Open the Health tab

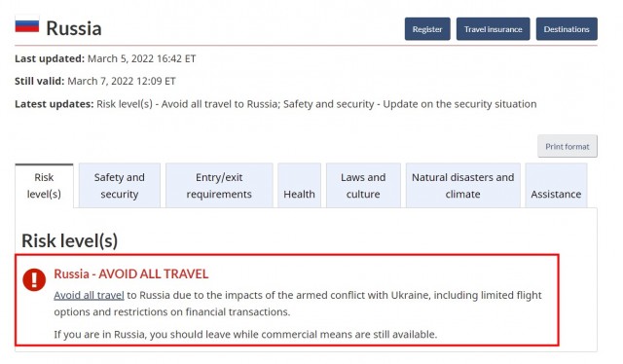click(299, 186)
